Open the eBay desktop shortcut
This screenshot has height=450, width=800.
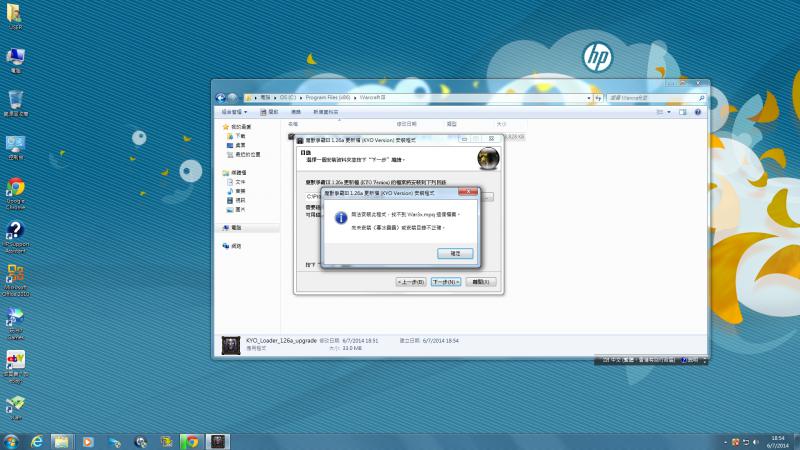(16, 362)
